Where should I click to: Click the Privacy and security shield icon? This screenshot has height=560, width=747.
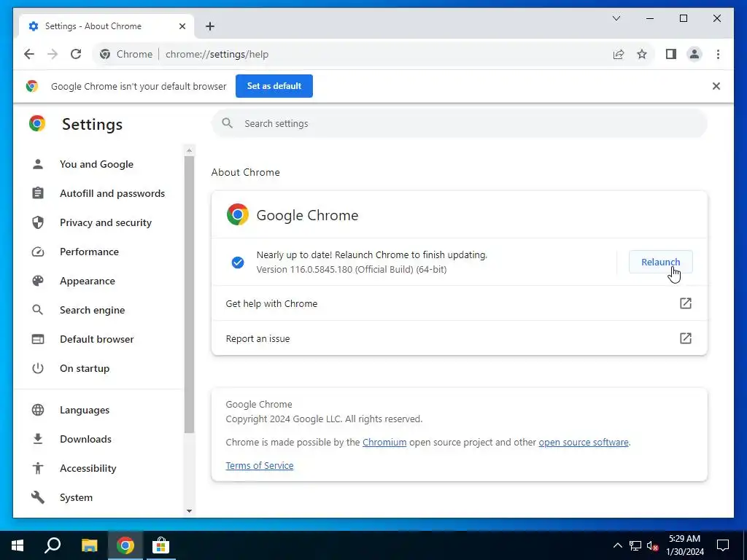38,222
